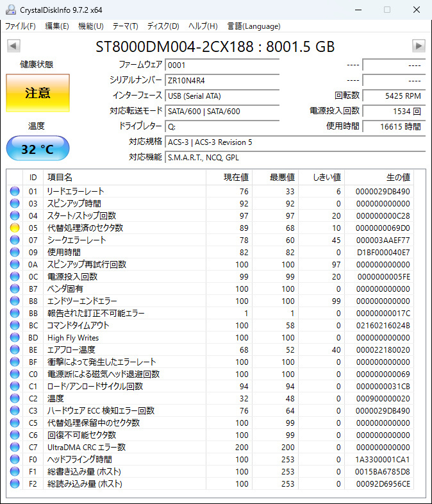The image size is (432, 504).
Task: Click raw value 1A3300001CA1 in row F0
Action: tap(382, 459)
